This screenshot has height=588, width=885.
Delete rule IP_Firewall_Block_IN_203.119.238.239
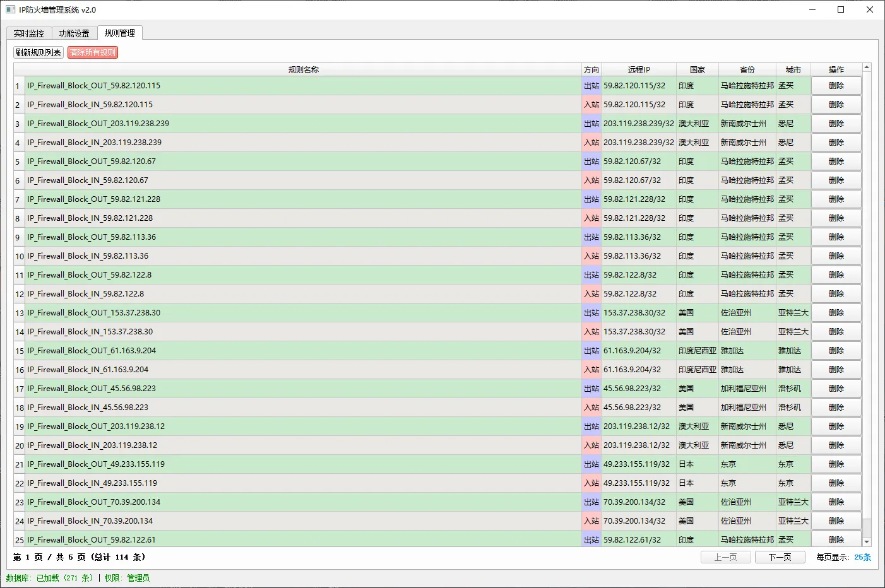coord(836,142)
